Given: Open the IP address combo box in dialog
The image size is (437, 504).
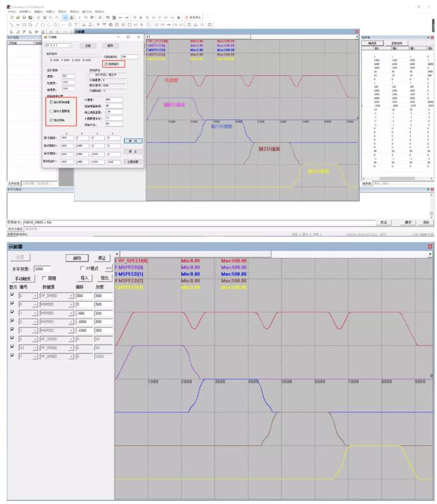Looking at the screenshot, I should click(x=58, y=46).
